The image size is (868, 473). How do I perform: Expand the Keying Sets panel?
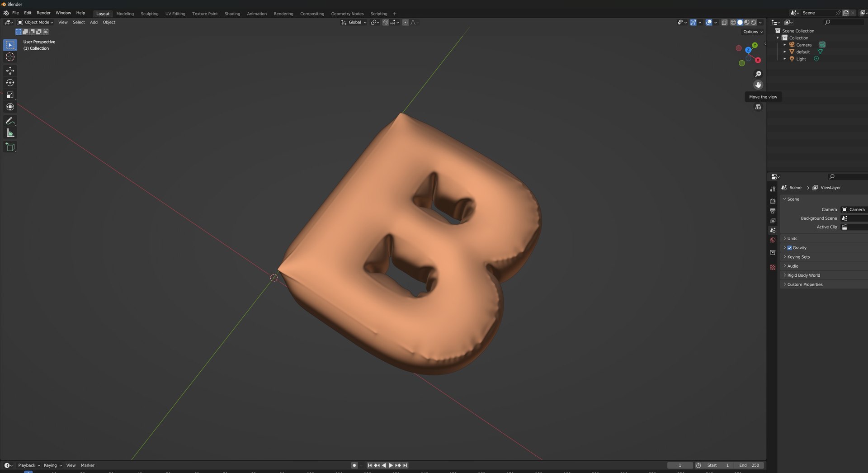823,257
